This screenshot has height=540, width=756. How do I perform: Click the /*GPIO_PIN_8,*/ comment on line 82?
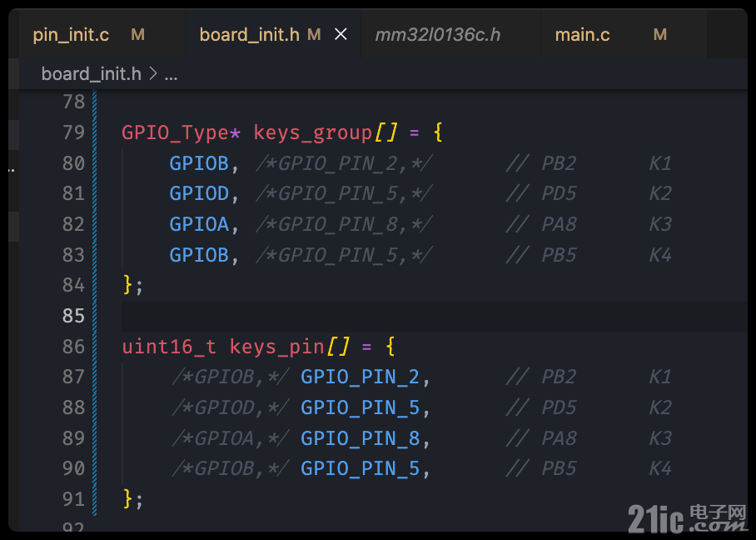click(344, 224)
